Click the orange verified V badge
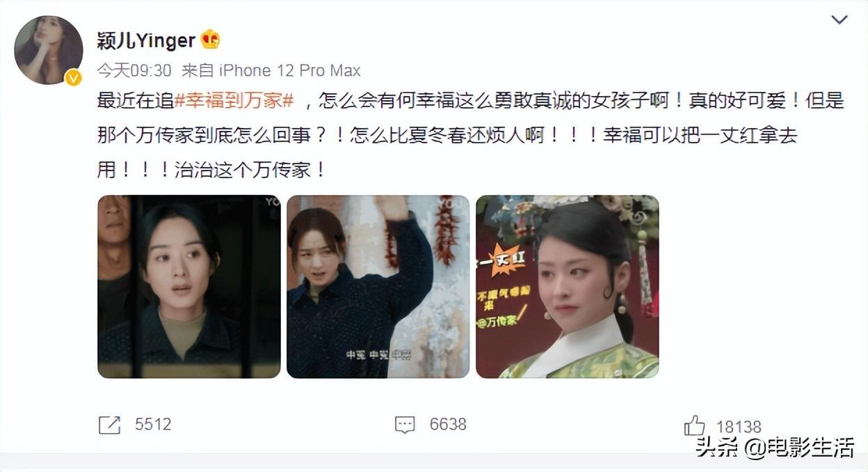The height and width of the screenshot is (472, 868). pos(74,78)
